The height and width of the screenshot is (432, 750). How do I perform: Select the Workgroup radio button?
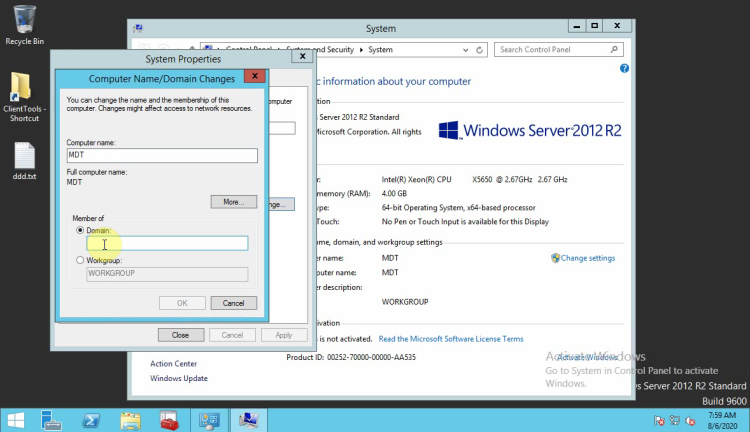point(81,260)
